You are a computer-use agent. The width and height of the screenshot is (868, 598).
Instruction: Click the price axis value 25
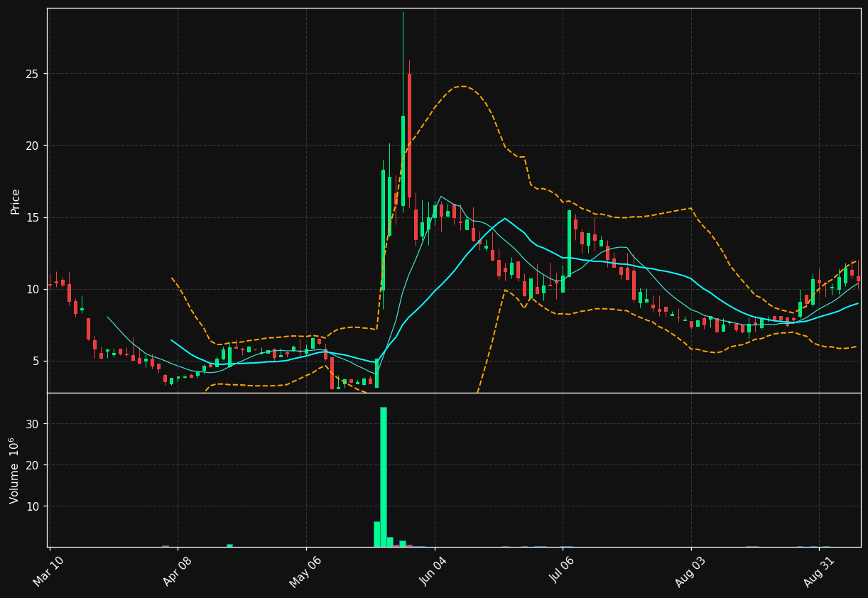click(x=34, y=74)
